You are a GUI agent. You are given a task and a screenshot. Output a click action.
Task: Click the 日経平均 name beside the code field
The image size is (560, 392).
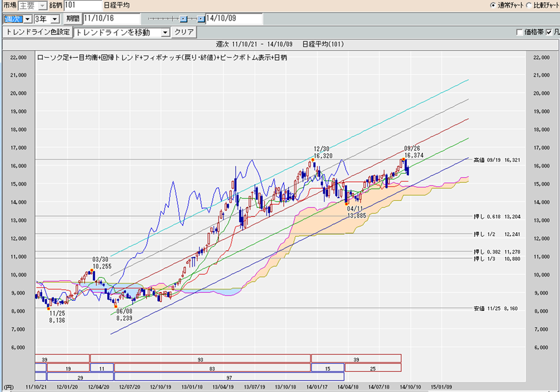click(116, 5)
